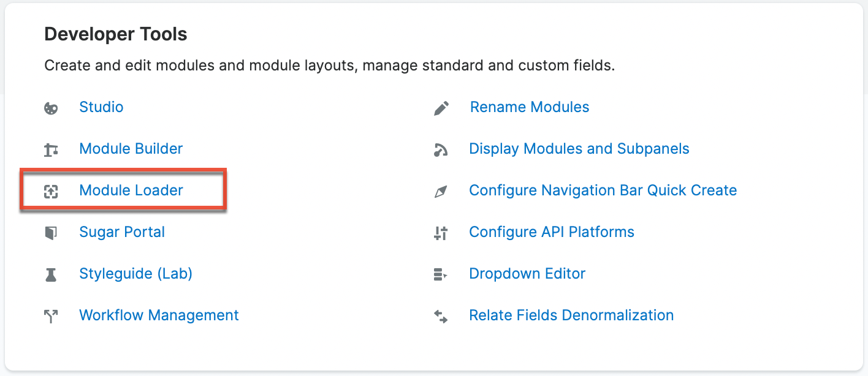The height and width of the screenshot is (376, 868).
Task: Open Module Builder
Action: pos(131,149)
